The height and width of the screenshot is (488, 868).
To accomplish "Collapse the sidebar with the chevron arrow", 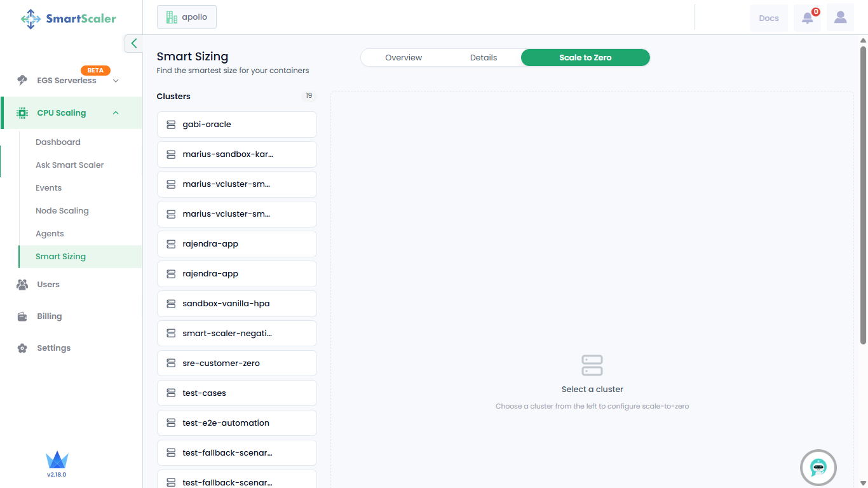I will [133, 43].
